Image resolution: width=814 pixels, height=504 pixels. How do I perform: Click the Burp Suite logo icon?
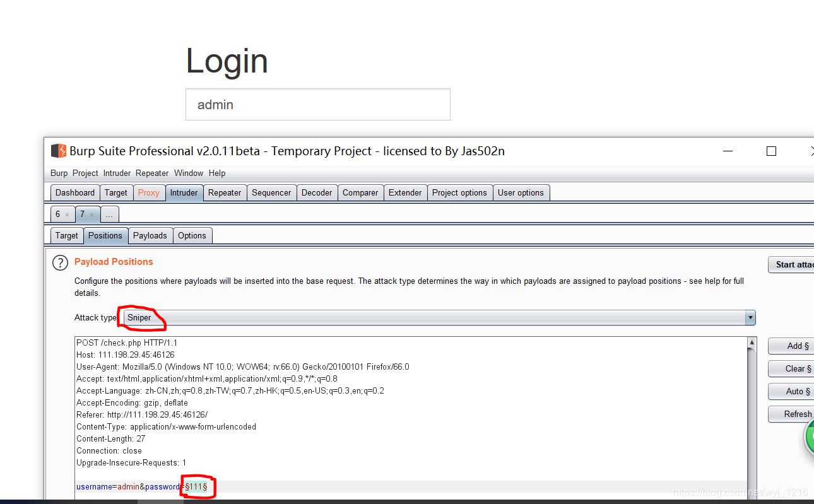click(59, 151)
